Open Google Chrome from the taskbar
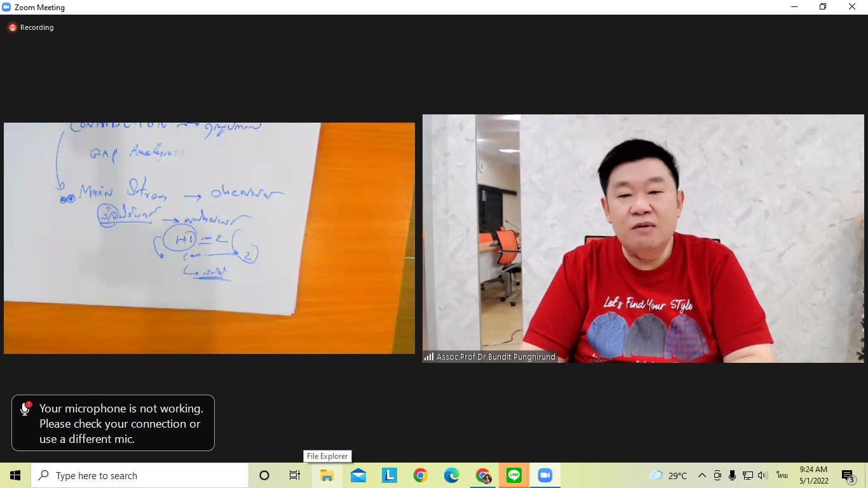 420,475
